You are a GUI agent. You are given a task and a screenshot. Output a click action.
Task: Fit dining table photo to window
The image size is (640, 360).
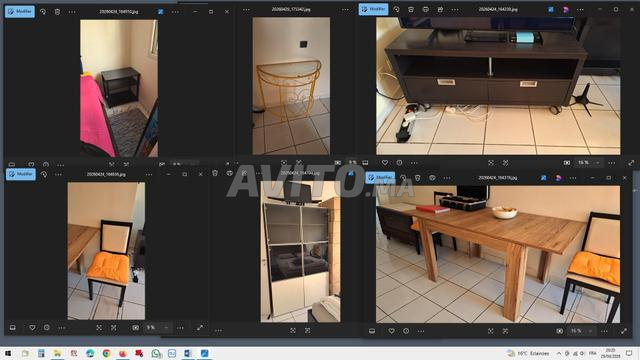tap(491, 331)
